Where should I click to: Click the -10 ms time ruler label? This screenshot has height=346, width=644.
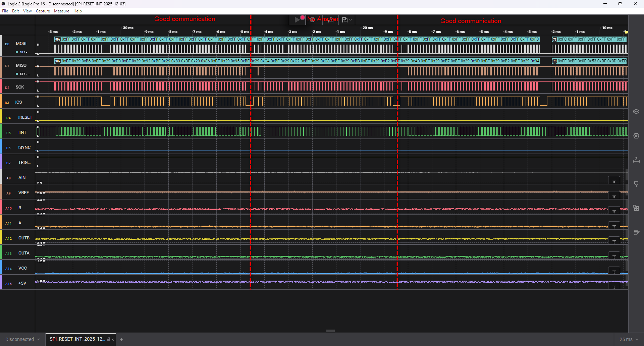point(606,28)
